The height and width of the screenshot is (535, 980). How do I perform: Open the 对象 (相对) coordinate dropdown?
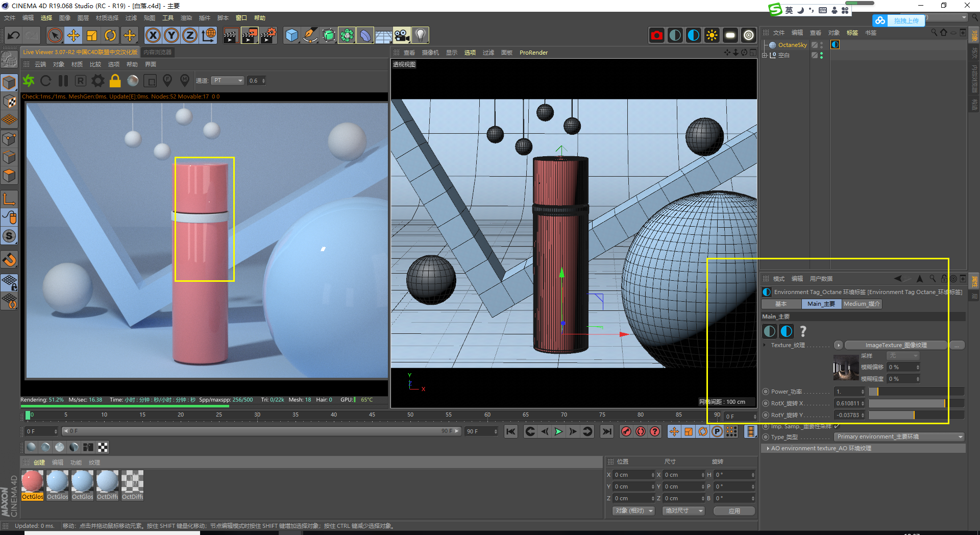click(633, 511)
